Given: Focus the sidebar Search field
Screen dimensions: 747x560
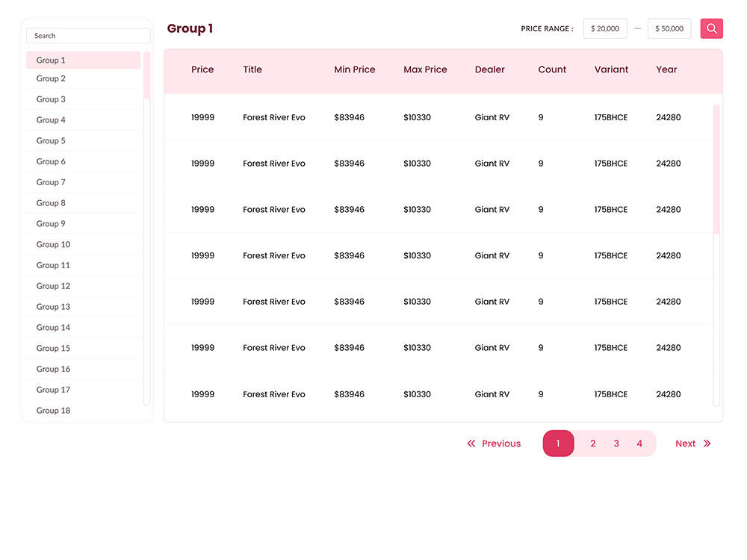Looking at the screenshot, I should click(x=88, y=36).
